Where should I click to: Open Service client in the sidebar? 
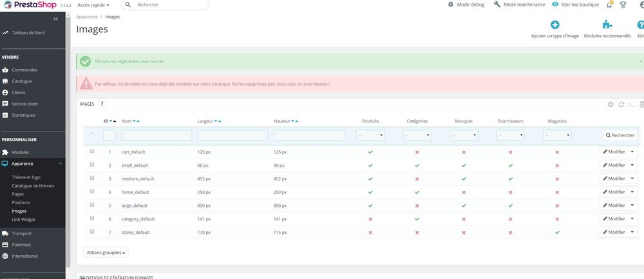pos(25,104)
